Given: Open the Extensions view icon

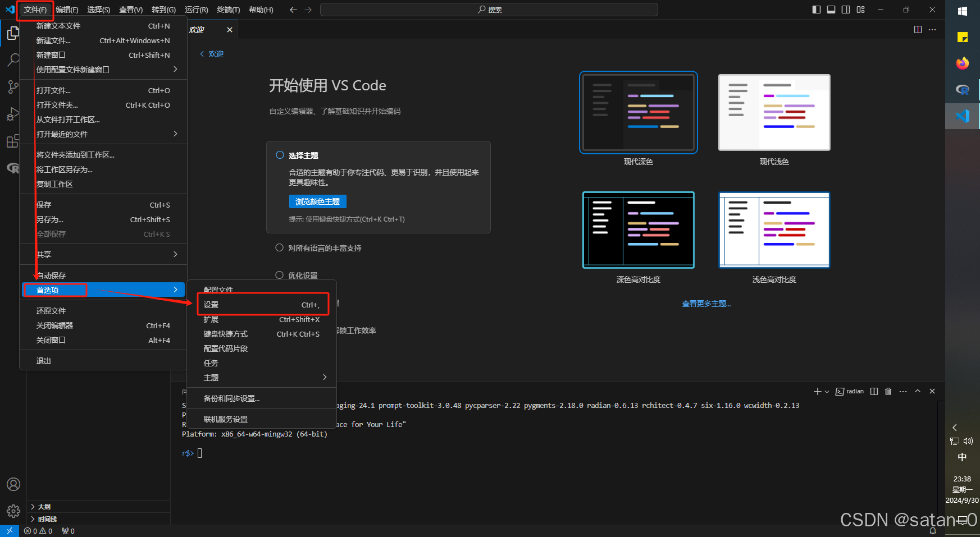Looking at the screenshot, I should click(x=13, y=141).
